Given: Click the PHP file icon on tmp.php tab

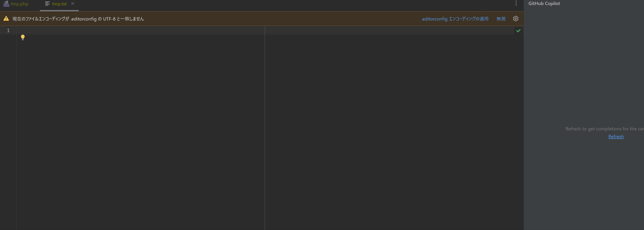Looking at the screenshot, I should 6,4.
